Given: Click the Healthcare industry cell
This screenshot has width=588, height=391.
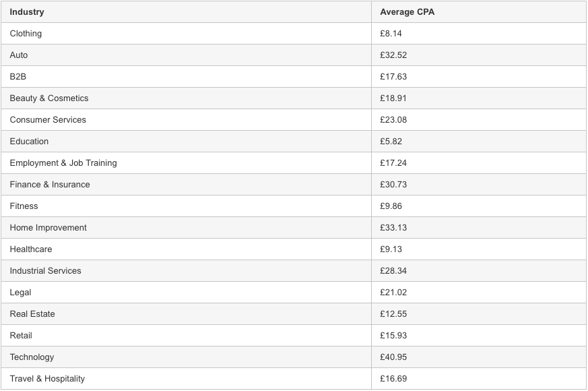Looking at the screenshot, I should click(31, 249).
